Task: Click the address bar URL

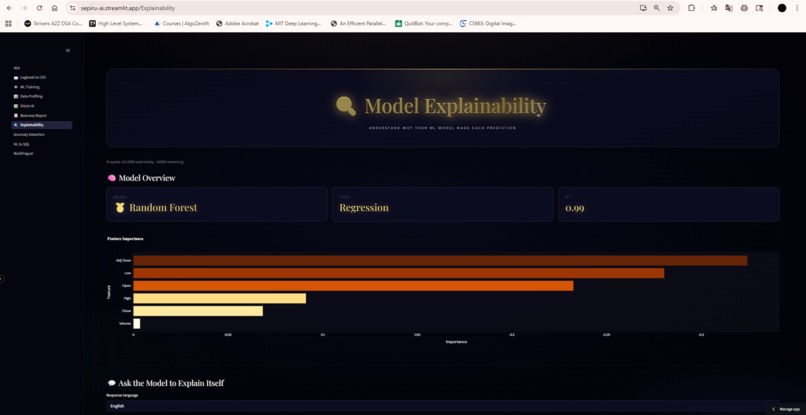Action: click(x=128, y=8)
